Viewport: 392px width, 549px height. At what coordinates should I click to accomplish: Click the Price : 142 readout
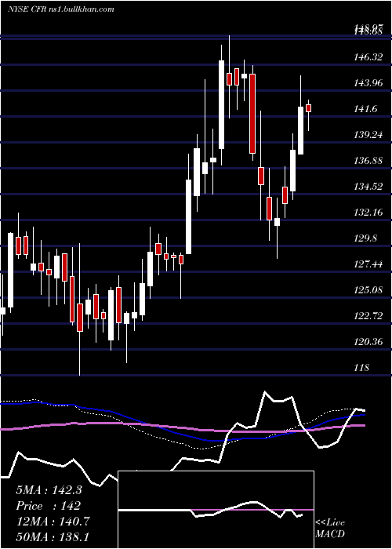[x=49, y=506]
